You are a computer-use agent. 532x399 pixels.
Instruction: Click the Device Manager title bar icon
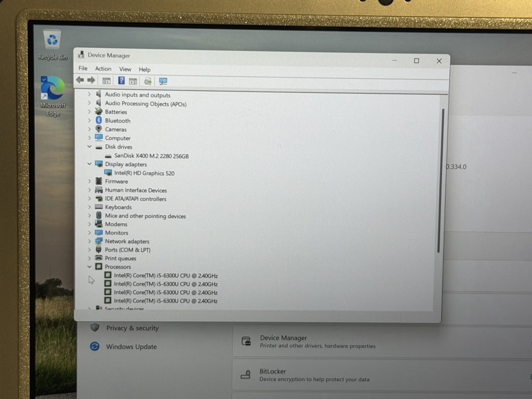coord(81,55)
